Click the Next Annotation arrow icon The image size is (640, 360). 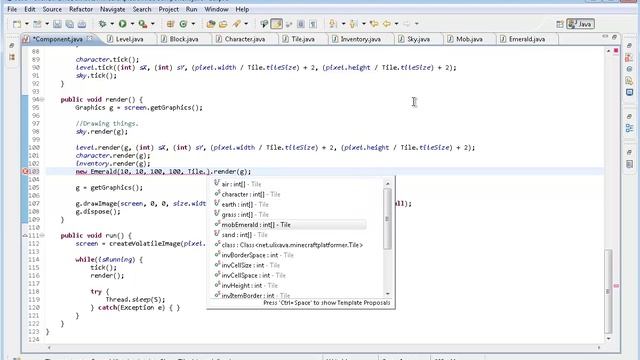333,24
